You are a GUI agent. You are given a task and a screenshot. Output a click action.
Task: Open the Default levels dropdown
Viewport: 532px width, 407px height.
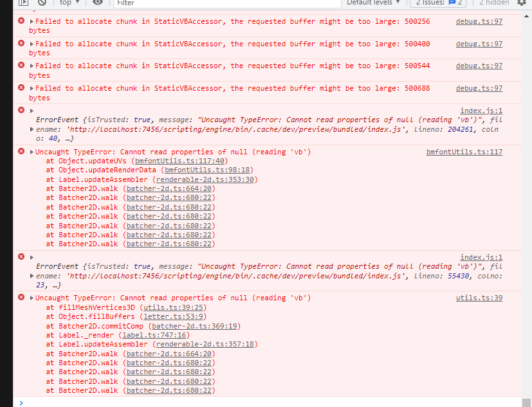[373, 3]
